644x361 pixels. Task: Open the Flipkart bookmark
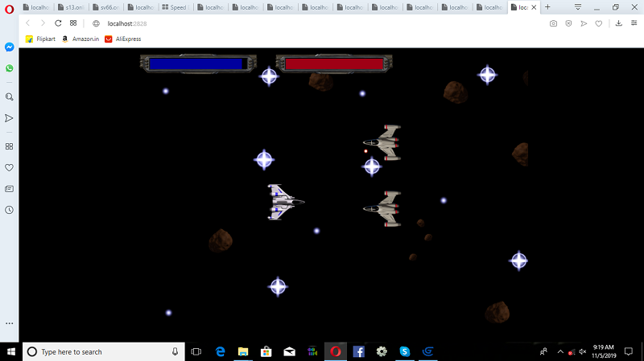(x=40, y=39)
